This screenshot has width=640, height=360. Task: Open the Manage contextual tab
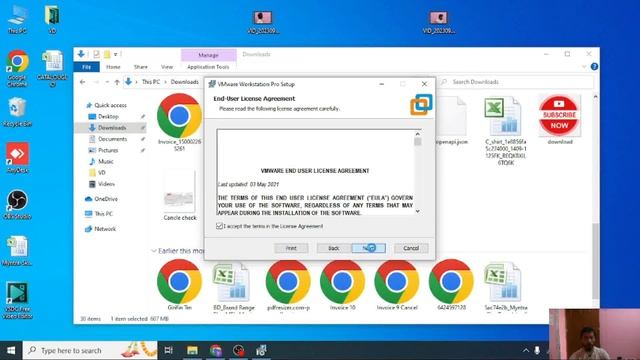(x=209, y=55)
